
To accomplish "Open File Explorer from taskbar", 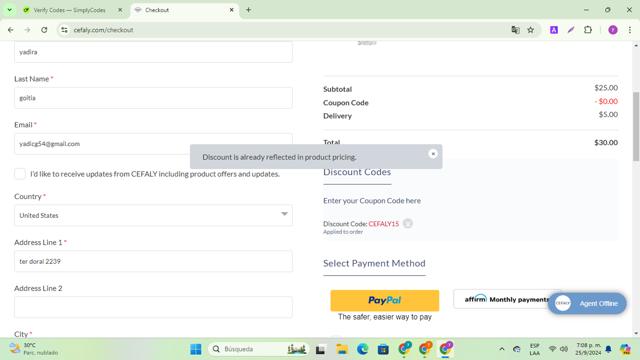I will 342,349.
